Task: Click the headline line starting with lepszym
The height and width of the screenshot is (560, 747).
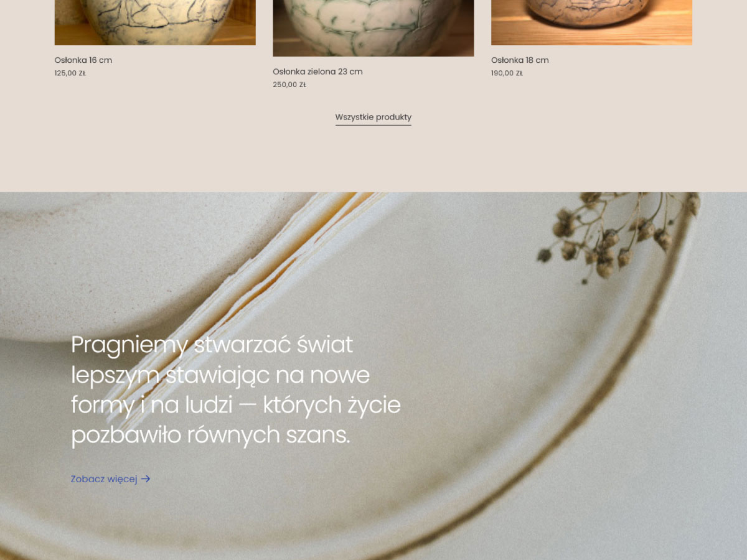Action: [x=220, y=375]
